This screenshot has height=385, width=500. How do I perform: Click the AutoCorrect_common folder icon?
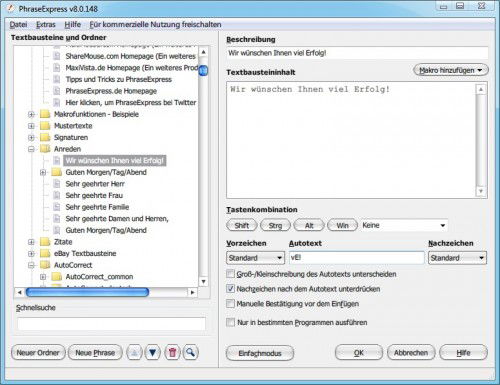tap(57, 277)
